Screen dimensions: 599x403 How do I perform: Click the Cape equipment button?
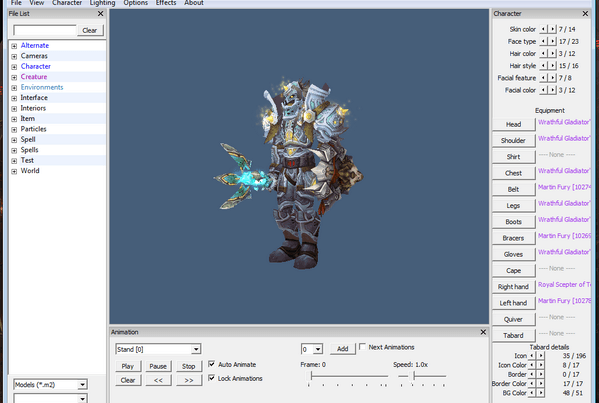click(x=513, y=270)
